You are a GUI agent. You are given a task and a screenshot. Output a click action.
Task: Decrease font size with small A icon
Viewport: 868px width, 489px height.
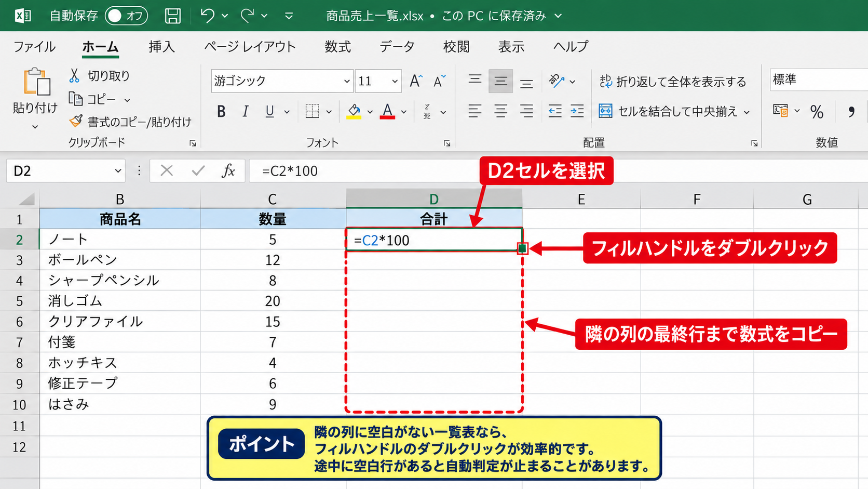(x=439, y=81)
